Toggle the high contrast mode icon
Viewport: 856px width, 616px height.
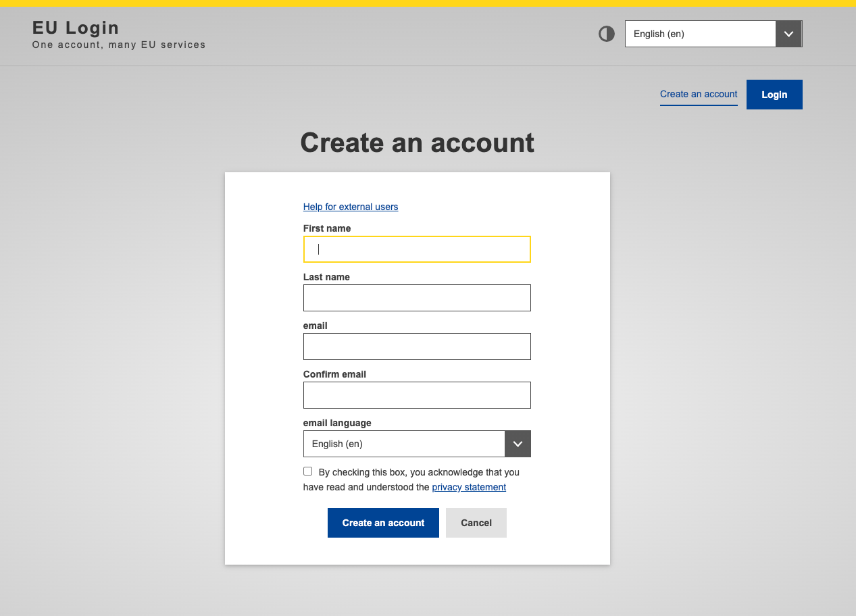[607, 34]
